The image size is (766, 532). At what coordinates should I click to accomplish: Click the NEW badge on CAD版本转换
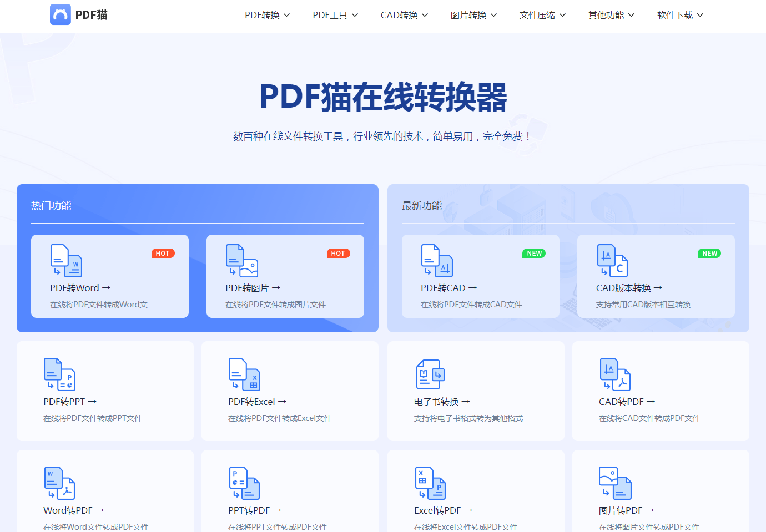[x=709, y=254]
